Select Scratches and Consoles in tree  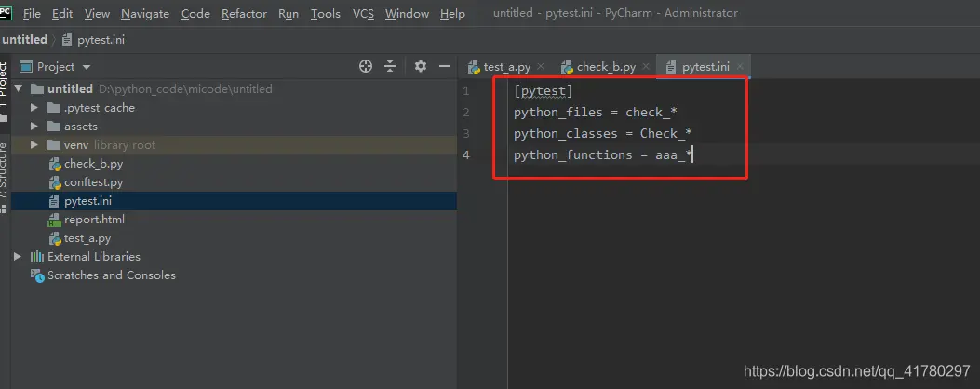tap(234, 275)
